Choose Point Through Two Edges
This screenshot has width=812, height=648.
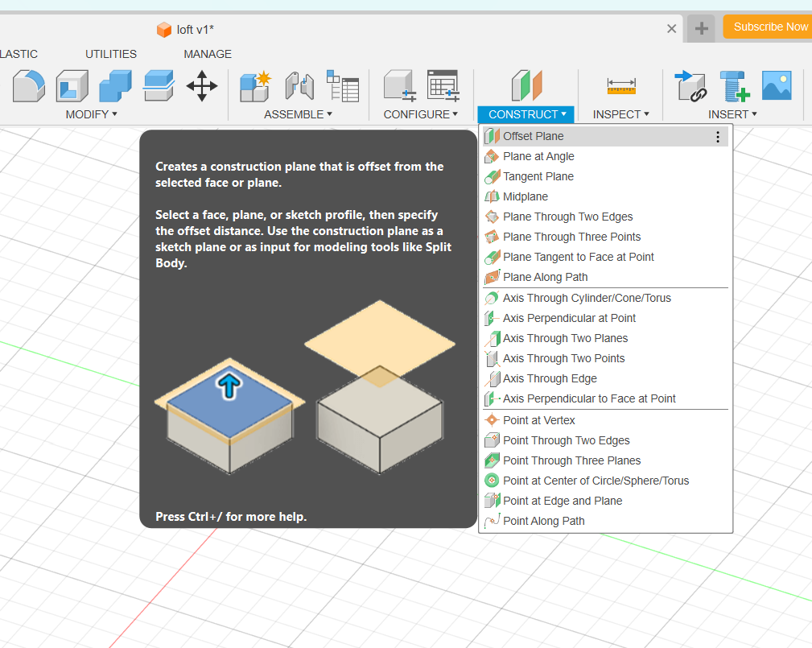click(x=605, y=440)
